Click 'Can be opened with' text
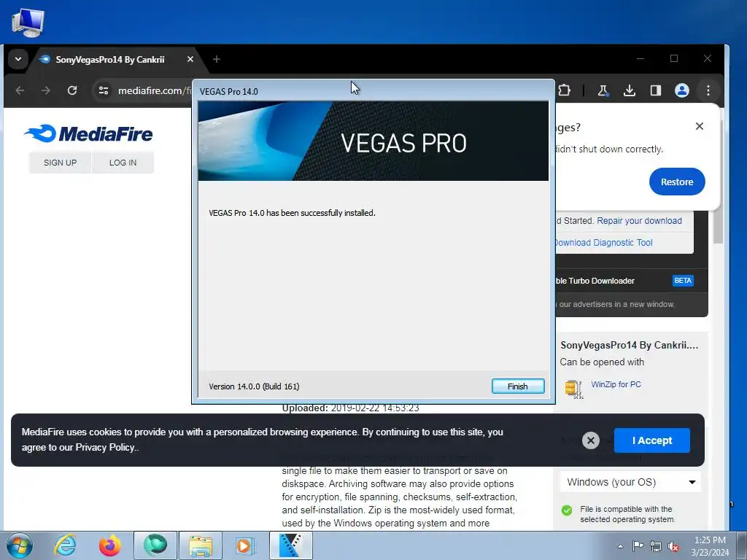 (602, 362)
